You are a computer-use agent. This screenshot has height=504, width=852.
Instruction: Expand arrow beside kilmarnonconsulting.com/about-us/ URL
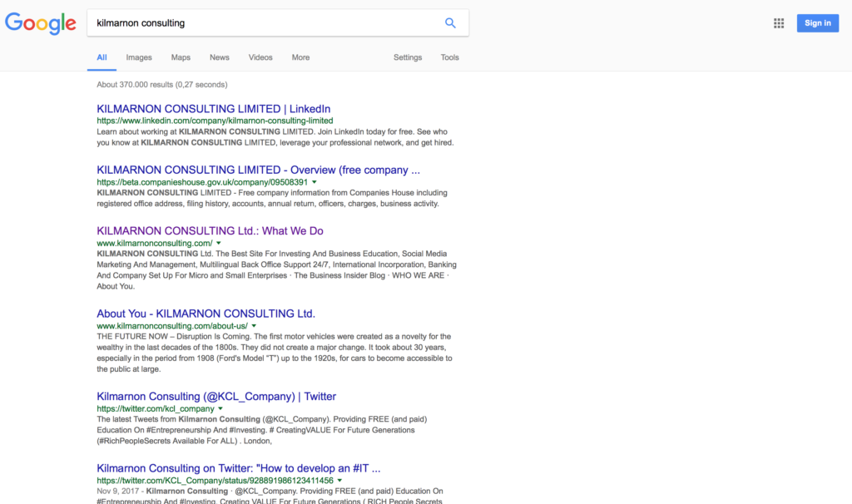click(254, 326)
